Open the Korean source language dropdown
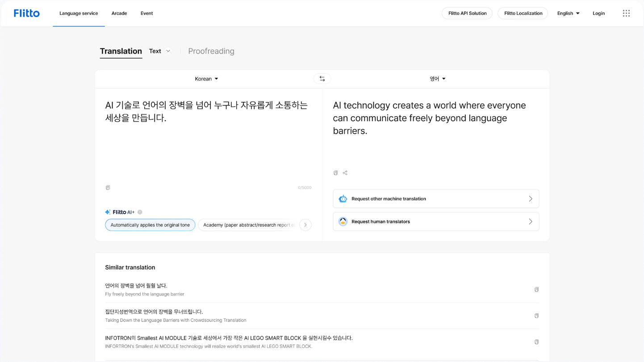Screen dimensions: 644x362 [x=206, y=79]
